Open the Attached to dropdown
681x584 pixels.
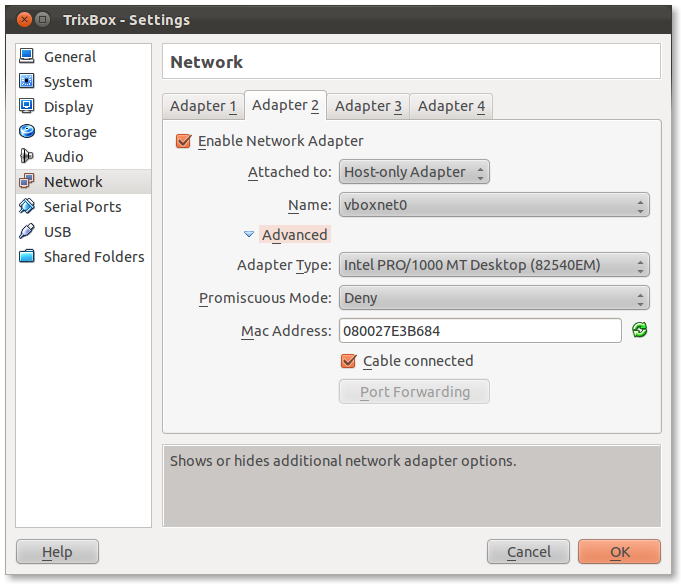414,172
